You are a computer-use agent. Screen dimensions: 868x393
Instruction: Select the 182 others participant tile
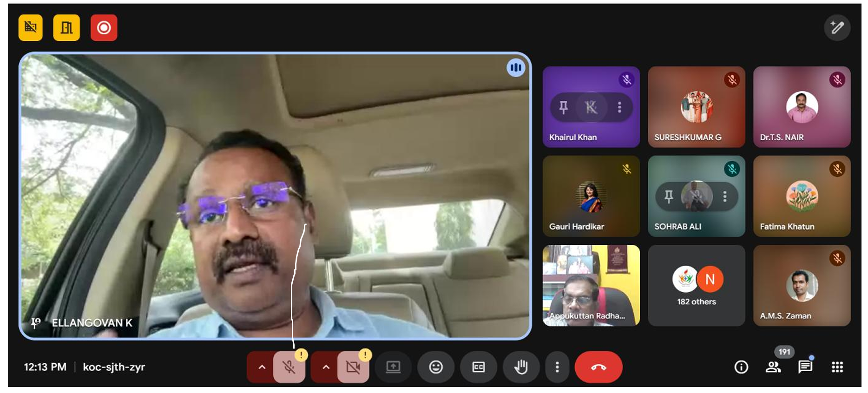[x=696, y=286]
